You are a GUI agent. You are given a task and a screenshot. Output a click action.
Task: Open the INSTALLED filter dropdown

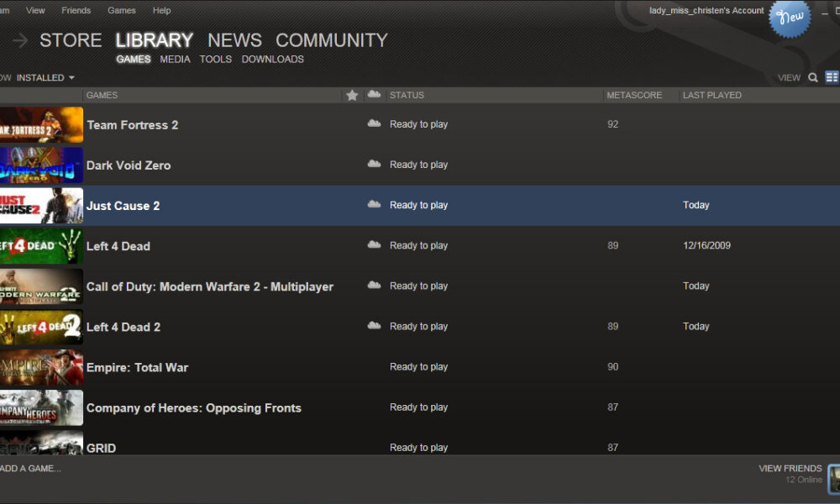pyautogui.click(x=45, y=77)
